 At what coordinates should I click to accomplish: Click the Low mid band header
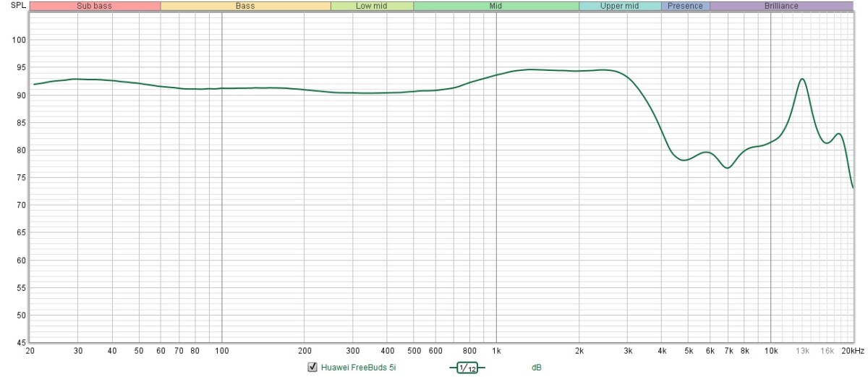coord(372,6)
